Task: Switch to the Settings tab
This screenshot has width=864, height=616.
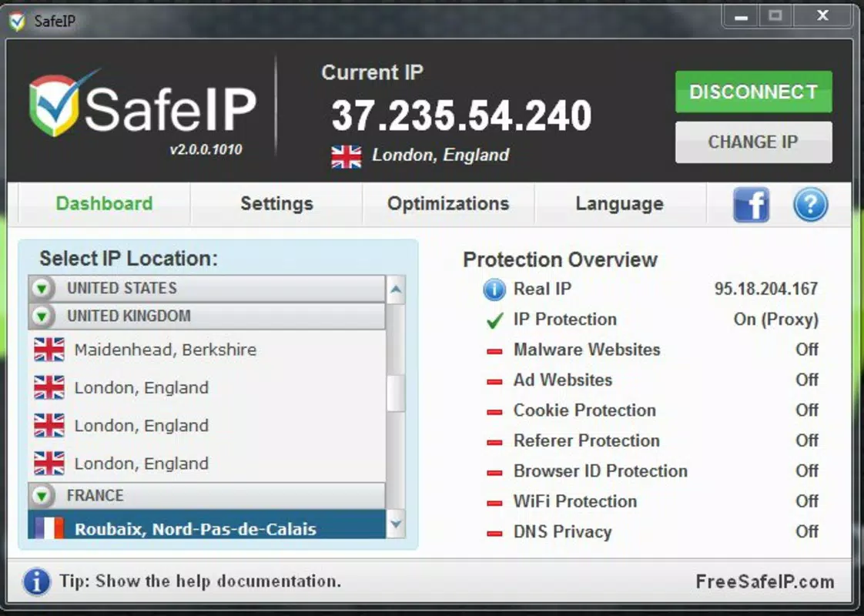Action: pyautogui.click(x=276, y=204)
